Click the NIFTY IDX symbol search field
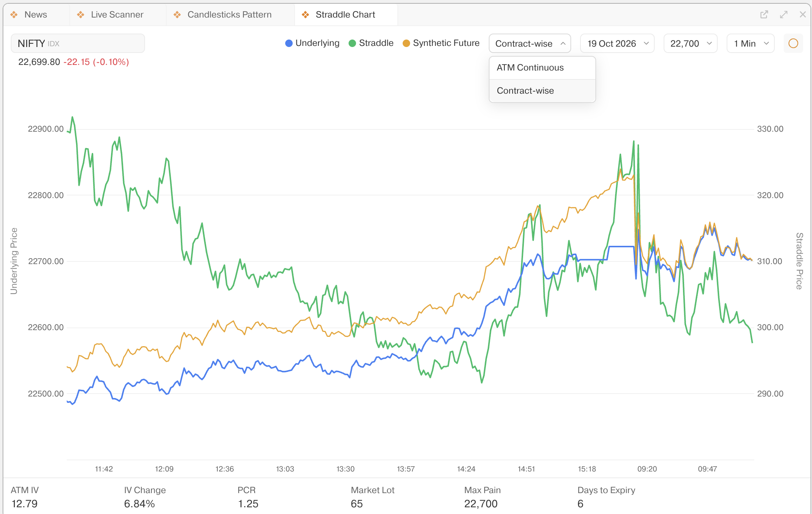 tap(78, 43)
